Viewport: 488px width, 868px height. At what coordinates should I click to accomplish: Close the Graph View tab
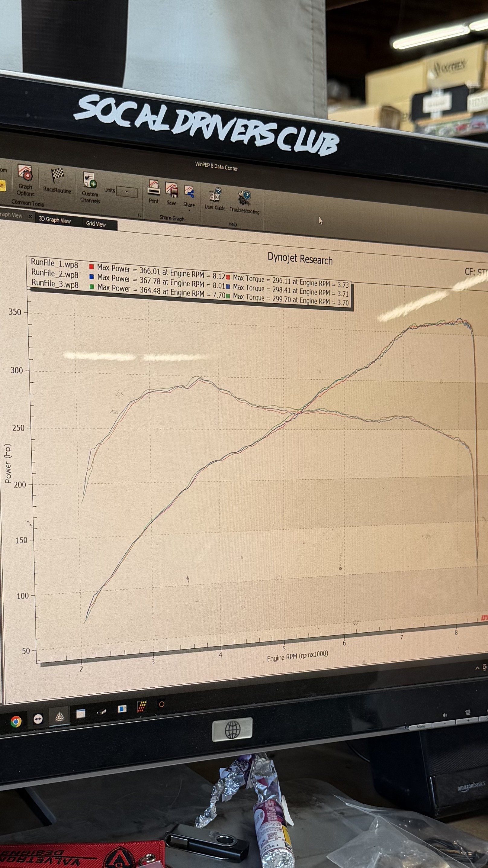(x=30, y=216)
